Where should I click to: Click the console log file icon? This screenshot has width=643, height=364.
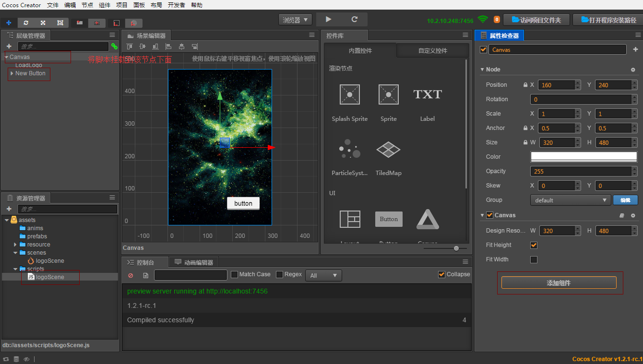click(146, 275)
